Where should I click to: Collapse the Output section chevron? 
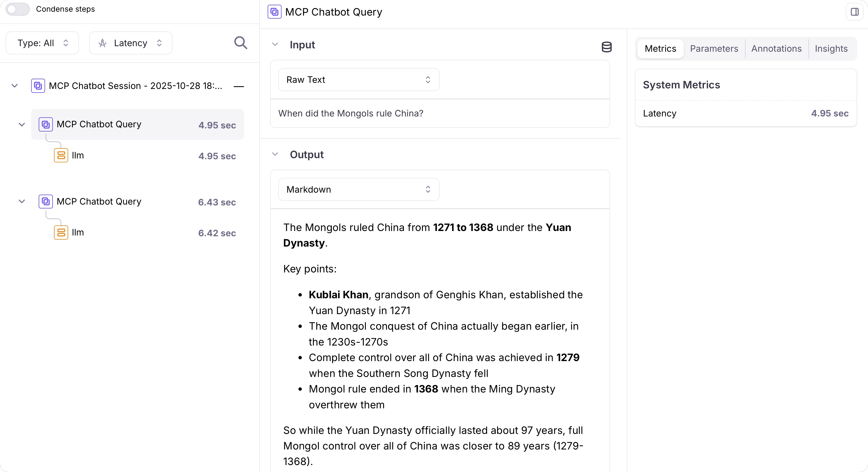tap(275, 154)
